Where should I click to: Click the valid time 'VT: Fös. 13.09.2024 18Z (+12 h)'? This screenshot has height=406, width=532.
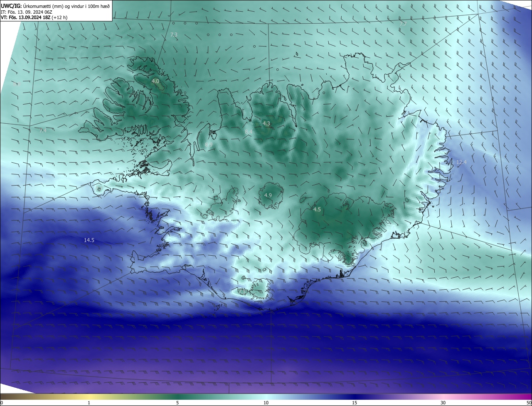34,17
